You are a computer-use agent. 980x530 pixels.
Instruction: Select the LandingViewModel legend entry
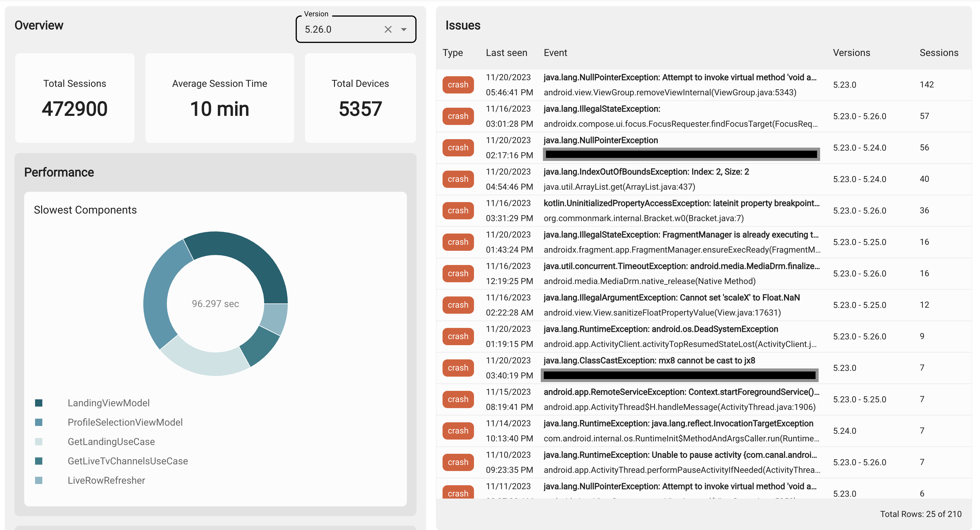coord(109,403)
